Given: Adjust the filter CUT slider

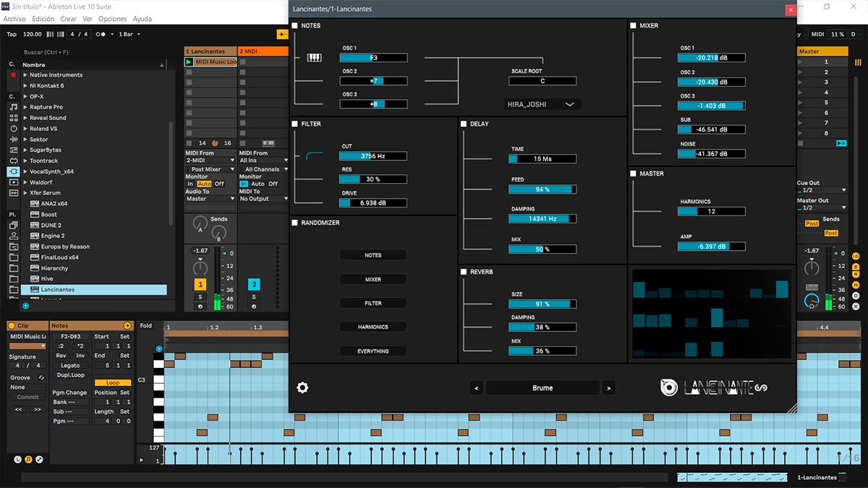Looking at the screenshot, I should pos(373,156).
